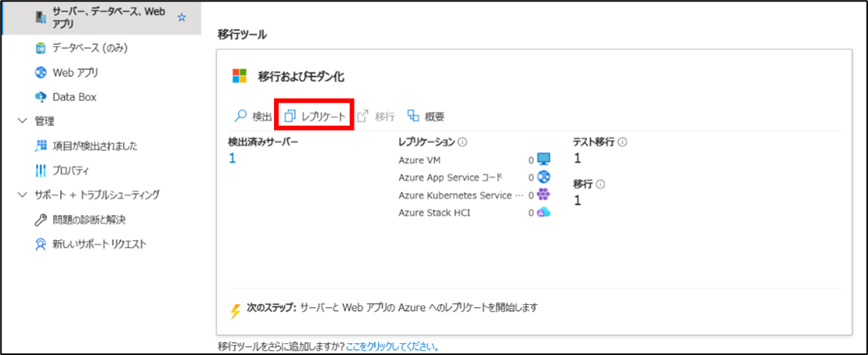
Task: Click the migrate export arrow icon
Action: (x=363, y=117)
